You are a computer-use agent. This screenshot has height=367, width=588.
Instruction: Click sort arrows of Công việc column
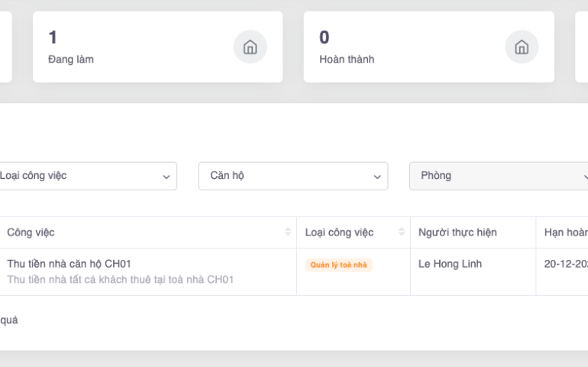(288, 232)
